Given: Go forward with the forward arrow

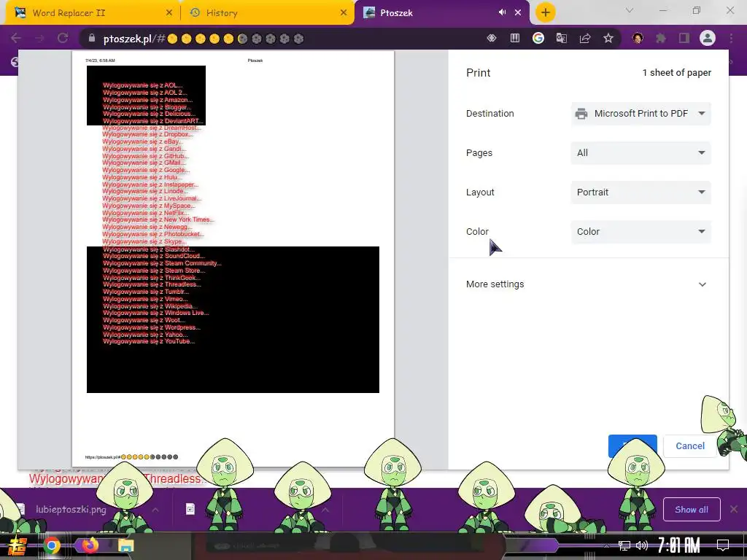Looking at the screenshot, I should pyautogui.click(x=39, y=38).
